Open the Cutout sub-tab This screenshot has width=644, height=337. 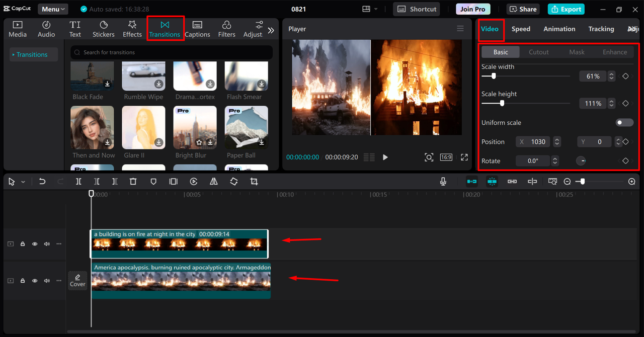click(x=538, y=52)
